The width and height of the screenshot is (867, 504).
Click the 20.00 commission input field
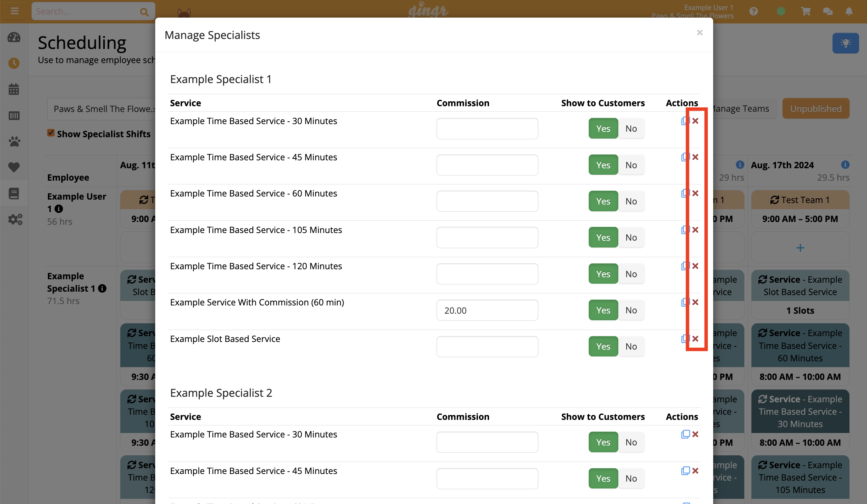point(487,310)
